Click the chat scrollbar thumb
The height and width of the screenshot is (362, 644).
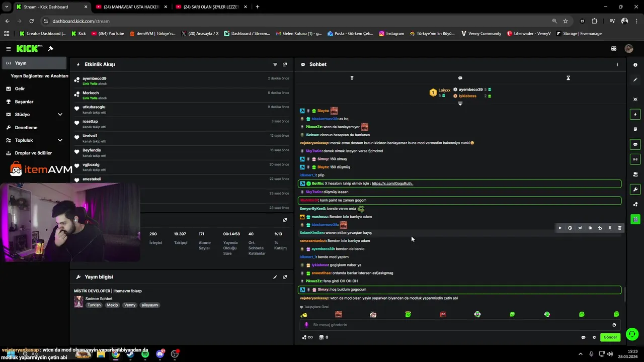coord(625,295)
